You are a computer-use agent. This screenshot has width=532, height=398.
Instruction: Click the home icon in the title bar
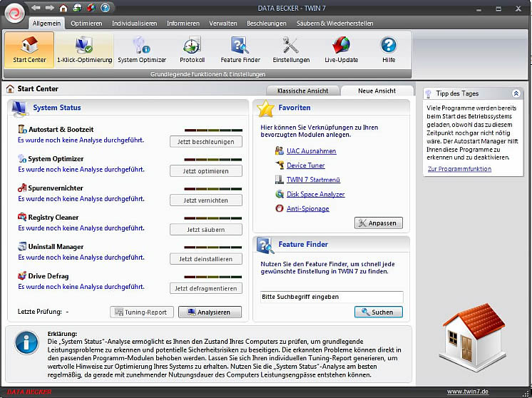(63, 8)
